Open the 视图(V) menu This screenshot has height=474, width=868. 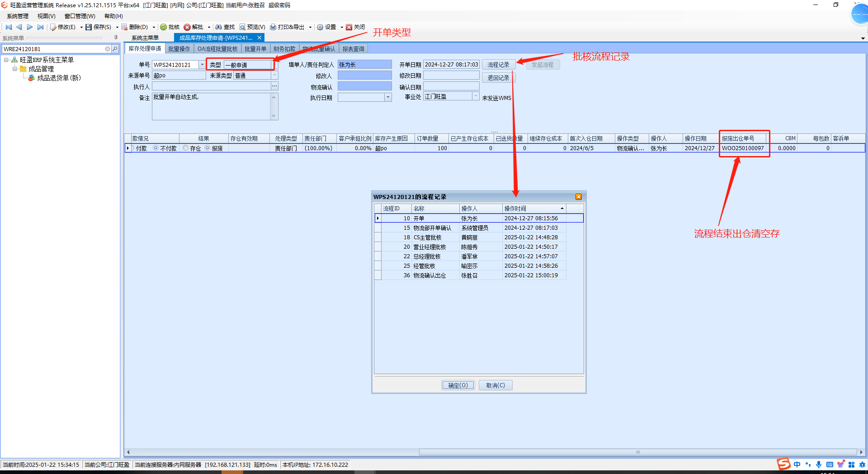(x=46, y=16)
